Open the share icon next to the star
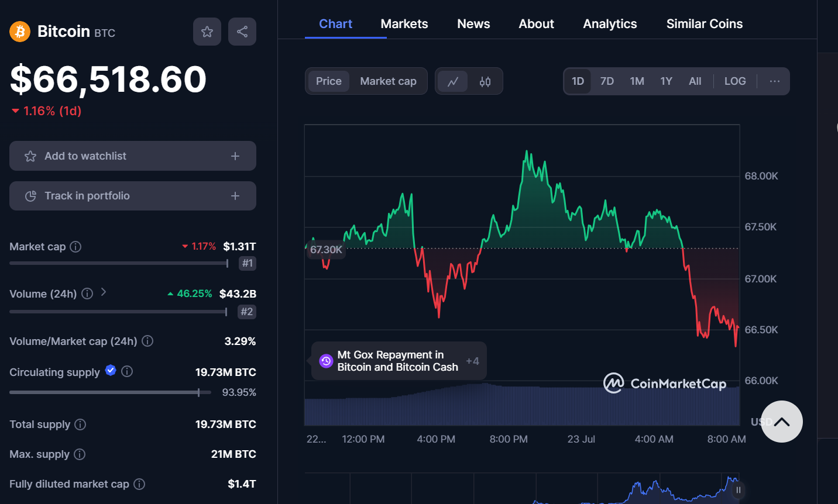Screen dimensions: 838x504 tap(242, 32)
